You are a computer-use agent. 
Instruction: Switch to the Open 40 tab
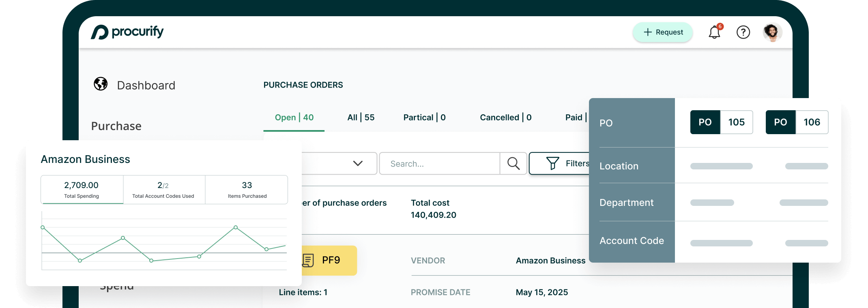(294, 118)
